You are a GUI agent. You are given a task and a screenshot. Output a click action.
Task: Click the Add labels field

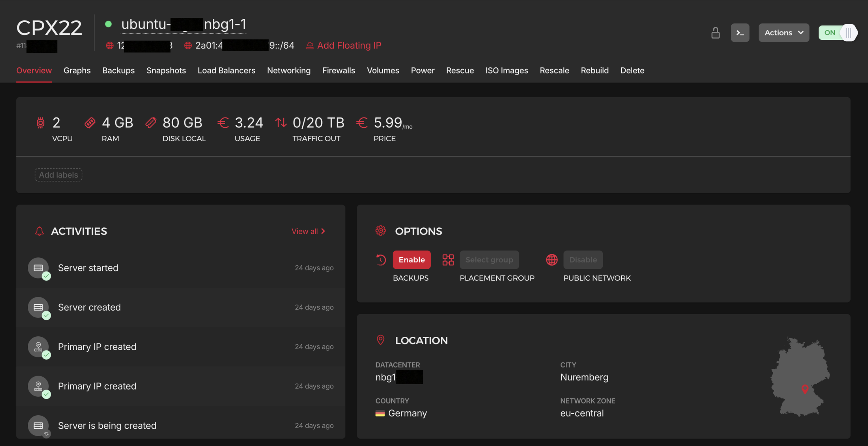coord(58,175)
